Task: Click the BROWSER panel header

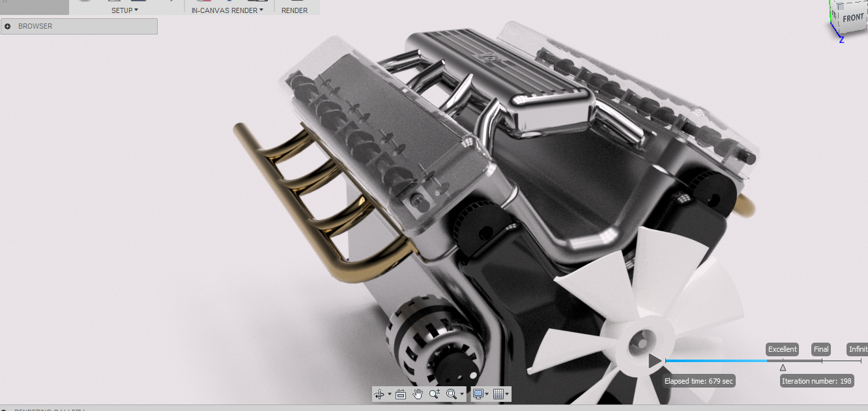Action: [78, 27]
